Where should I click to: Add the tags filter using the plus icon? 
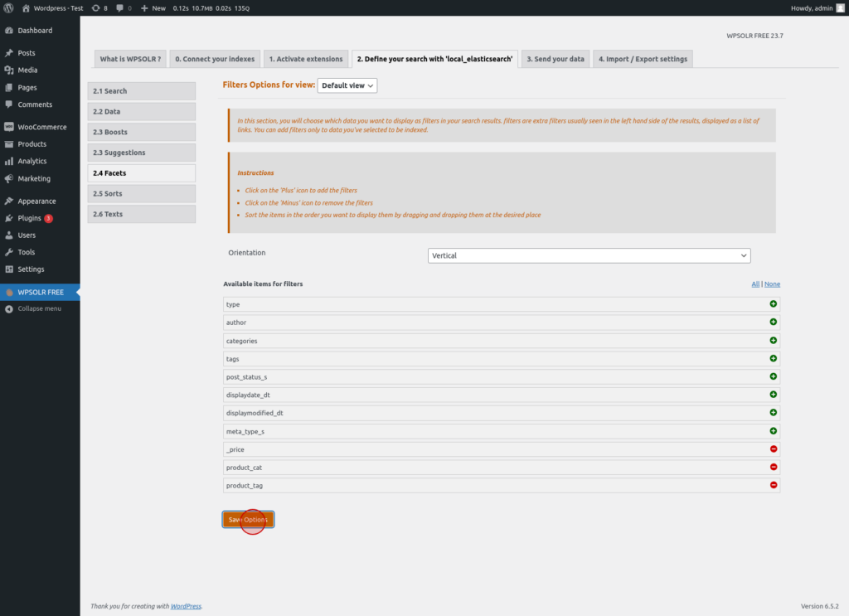(774, 358)
